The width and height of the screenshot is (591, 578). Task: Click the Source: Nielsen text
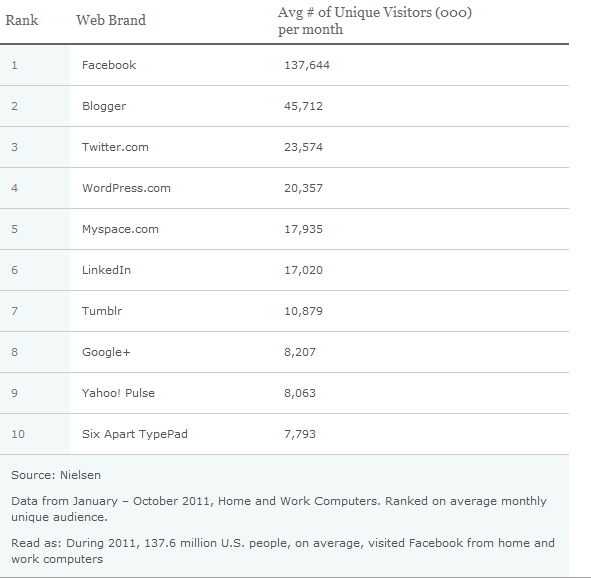tap(56, 475)
